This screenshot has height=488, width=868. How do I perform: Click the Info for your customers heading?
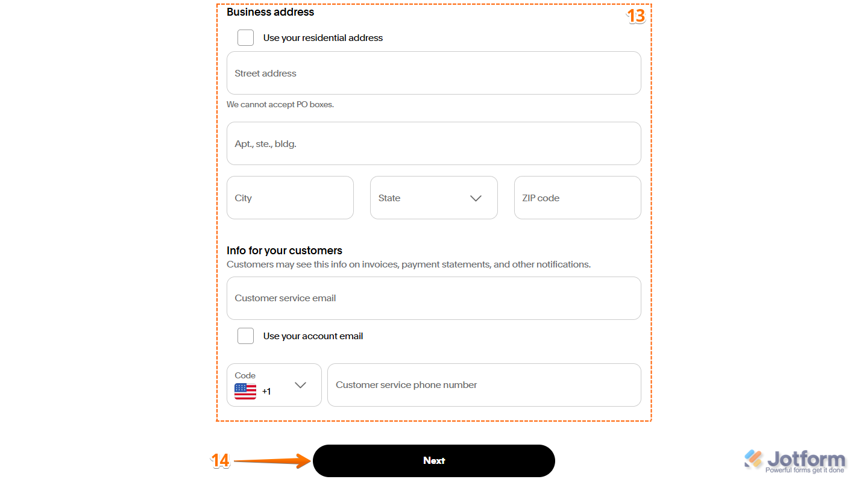point(284,250)
